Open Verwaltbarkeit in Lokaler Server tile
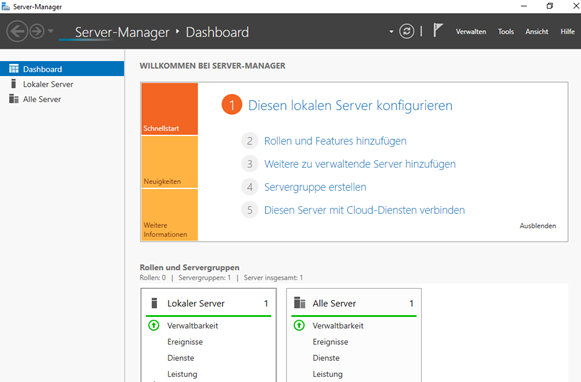The width and height of the screenshot is (581, 382). click(x=192, y=326)
